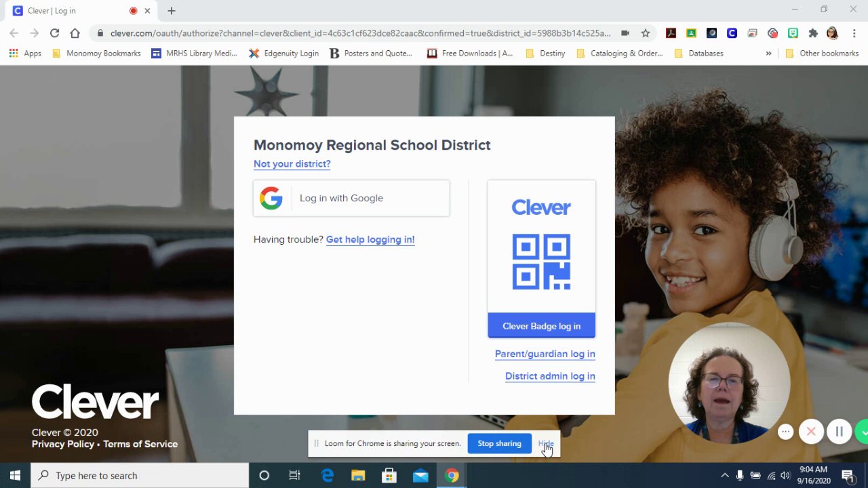Close the Clever | Log in tab

pyautogui.click(x=147, y=11)
